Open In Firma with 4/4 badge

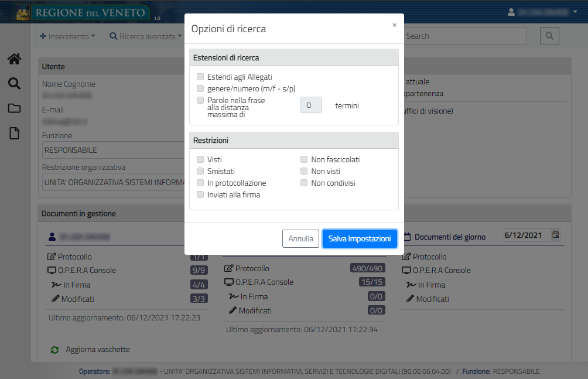point(71,285)
